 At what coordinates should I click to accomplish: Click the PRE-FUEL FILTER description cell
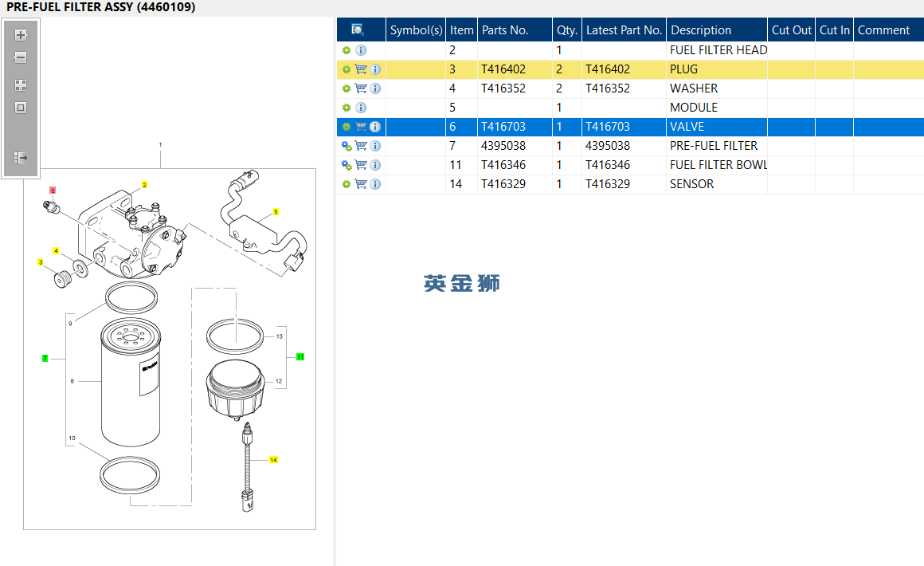pyautogui.click(x=717, y=146)
